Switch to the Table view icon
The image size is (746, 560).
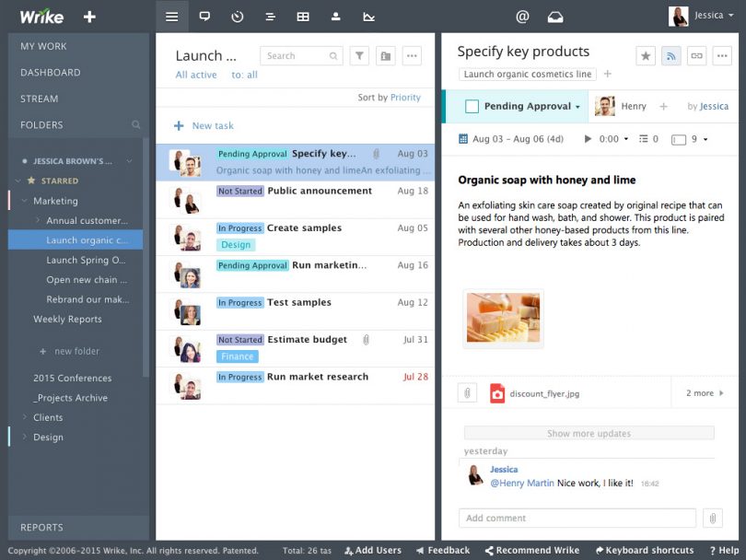point(303,16)
